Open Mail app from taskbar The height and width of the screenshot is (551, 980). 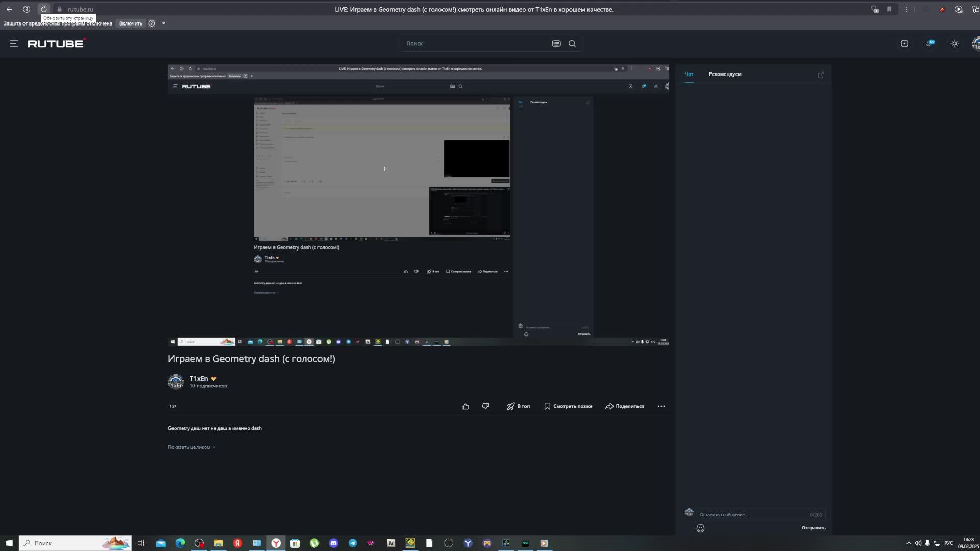click(x=161, y=543)
